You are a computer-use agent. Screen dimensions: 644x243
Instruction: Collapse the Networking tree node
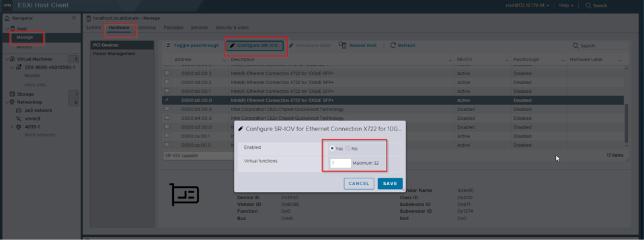(7, 102)
